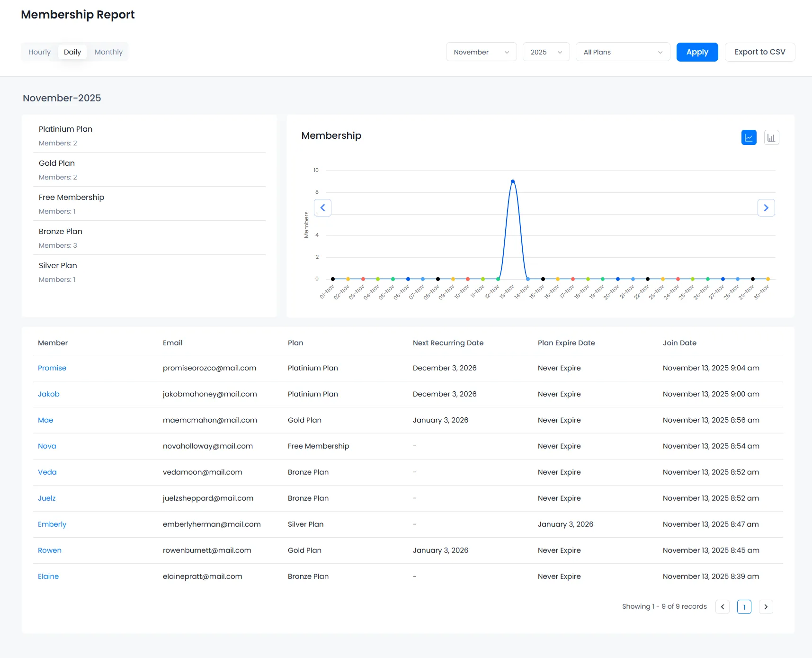Go to previous page of records

point(722,606)
